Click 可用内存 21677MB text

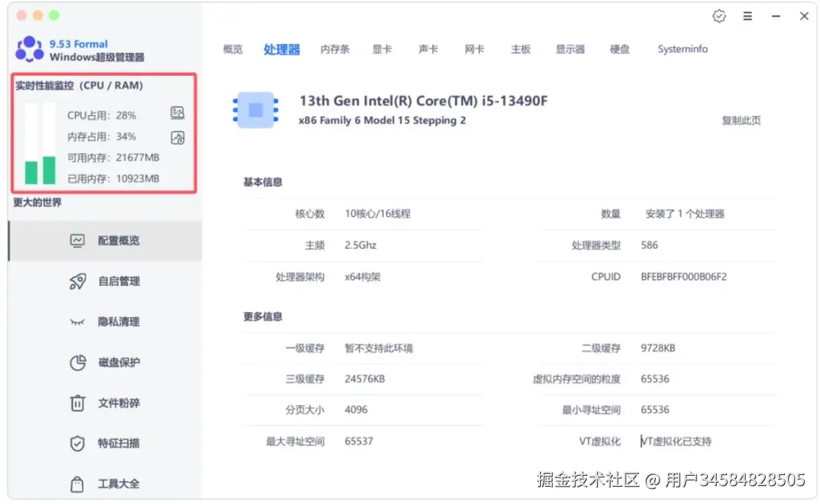(x=113, y=158)
